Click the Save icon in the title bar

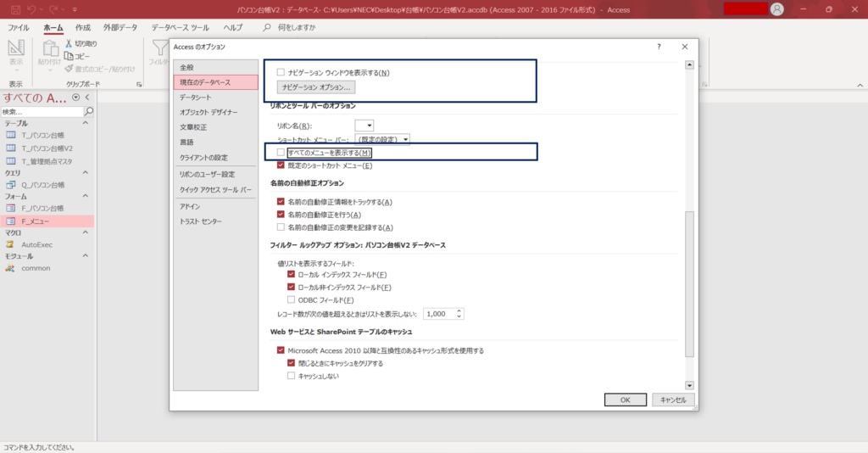[x=15, y=9]
